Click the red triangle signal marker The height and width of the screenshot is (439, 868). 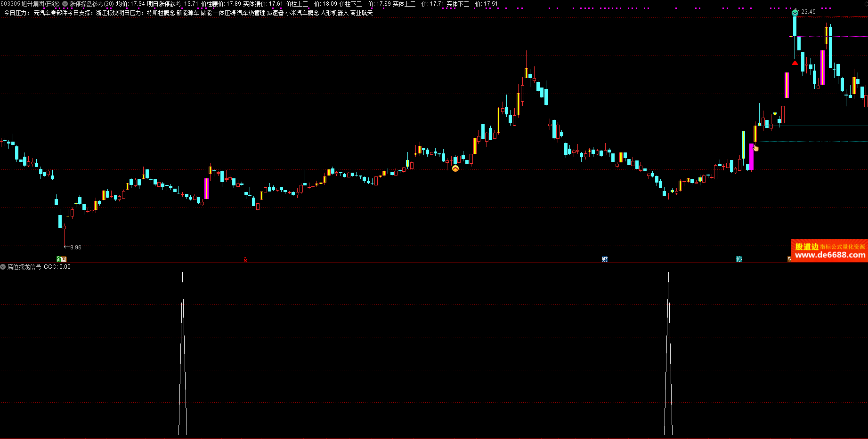pyautogui.click(x=795, y=63)
